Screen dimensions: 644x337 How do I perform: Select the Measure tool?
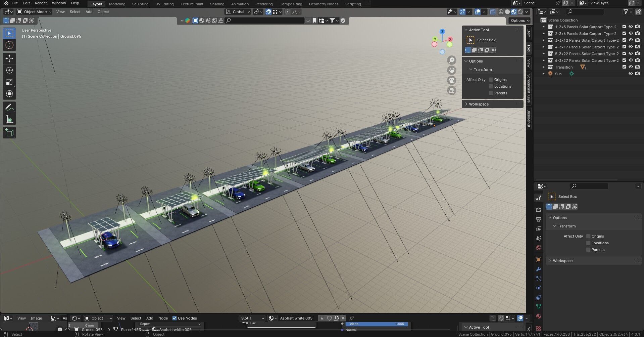coord(9,119)
